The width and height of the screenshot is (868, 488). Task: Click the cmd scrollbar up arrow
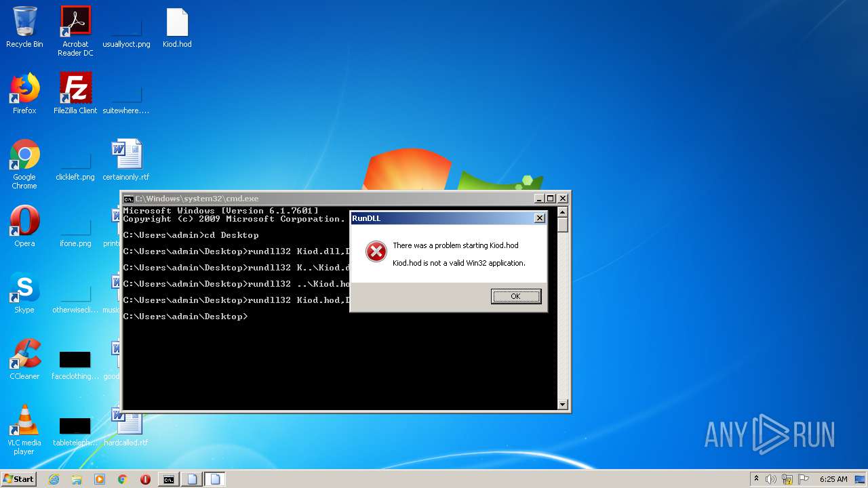(562, 212)
